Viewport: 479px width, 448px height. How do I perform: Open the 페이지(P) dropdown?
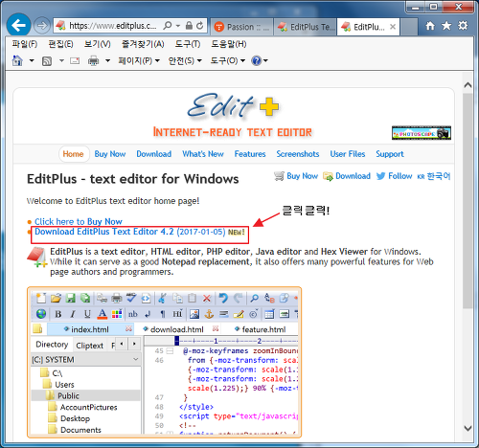[139, 60]
